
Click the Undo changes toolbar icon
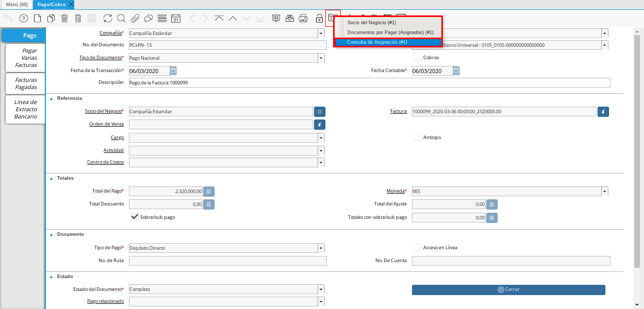click(x=8, y=19)
